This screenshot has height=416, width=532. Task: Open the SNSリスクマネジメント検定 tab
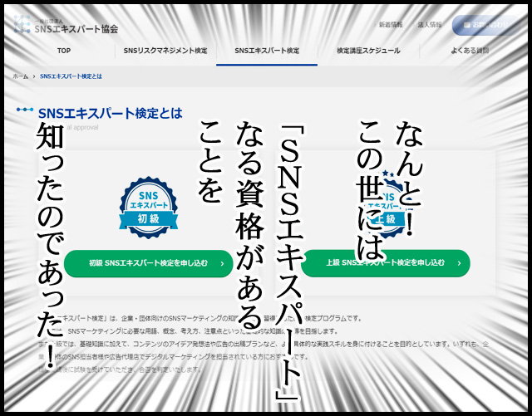(x=165, y=51)
